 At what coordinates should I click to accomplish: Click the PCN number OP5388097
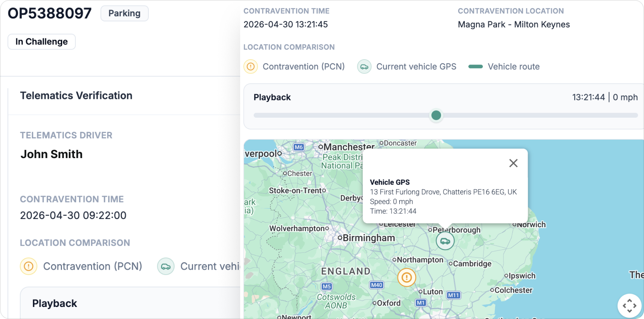50,13
